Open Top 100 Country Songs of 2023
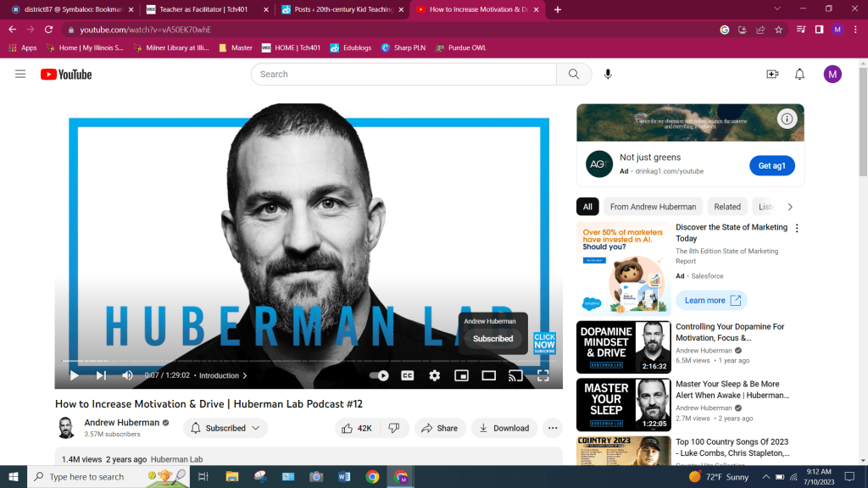The width and height of the screenshot is (868, 488). pos(732,447)
